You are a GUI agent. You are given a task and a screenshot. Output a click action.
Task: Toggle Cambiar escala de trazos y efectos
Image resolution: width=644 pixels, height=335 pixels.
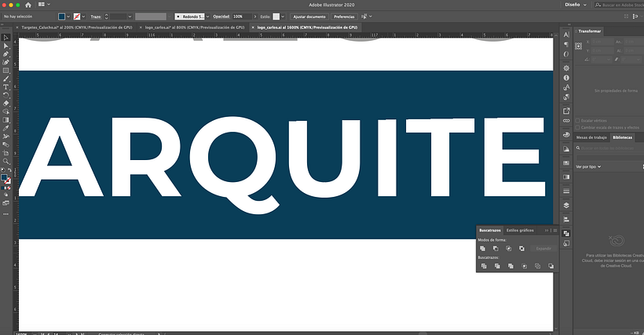click(x=577, y=128)
